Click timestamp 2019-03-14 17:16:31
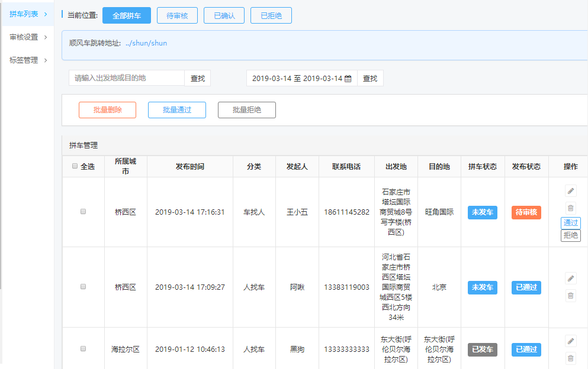 [x=189, y=212]
